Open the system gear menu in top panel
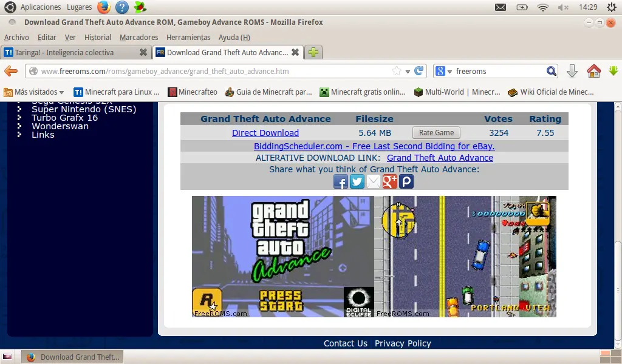This screenshot has width=622, height=364. [611, 7]
